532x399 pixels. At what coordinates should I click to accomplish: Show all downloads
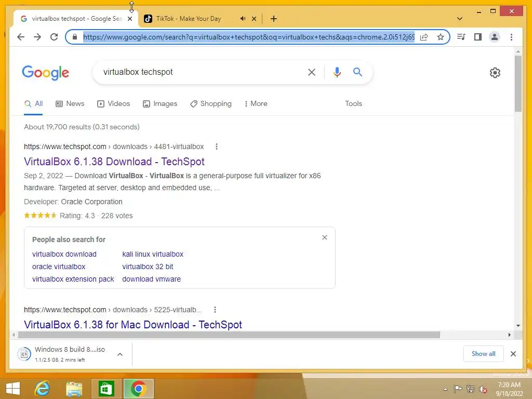pyautogui.click(x=484, y=353)
